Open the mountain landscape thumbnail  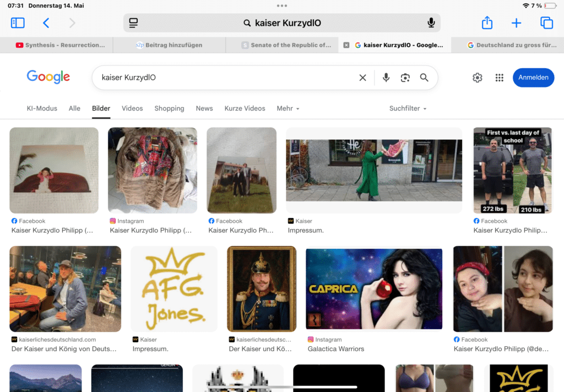tap(46, 378)
